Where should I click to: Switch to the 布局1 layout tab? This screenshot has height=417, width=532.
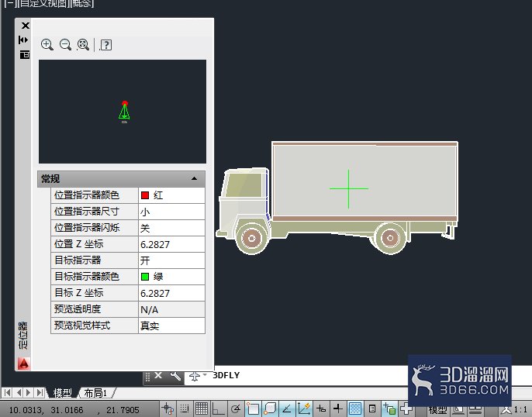point(95,393)
